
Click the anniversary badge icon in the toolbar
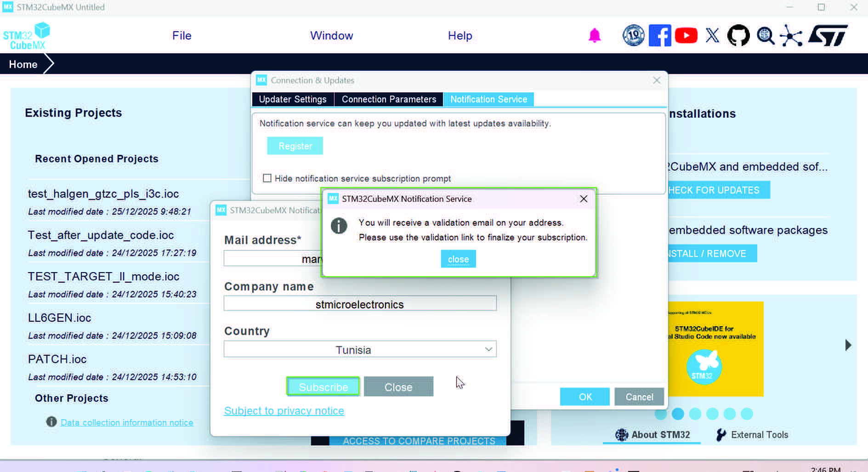point(634,35)
